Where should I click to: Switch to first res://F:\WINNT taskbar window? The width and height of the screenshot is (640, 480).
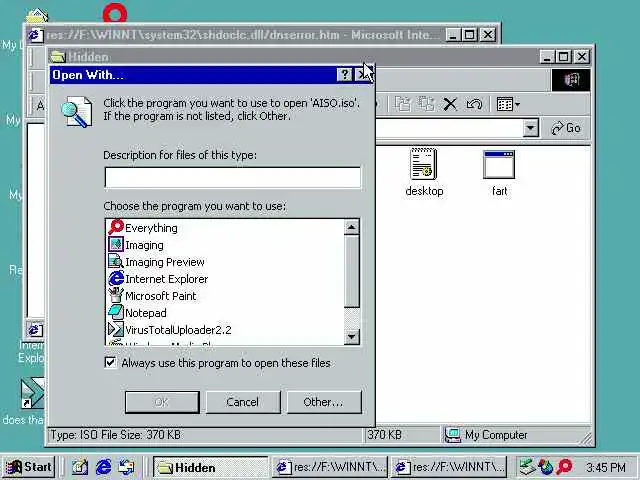(x=329, y=467)
